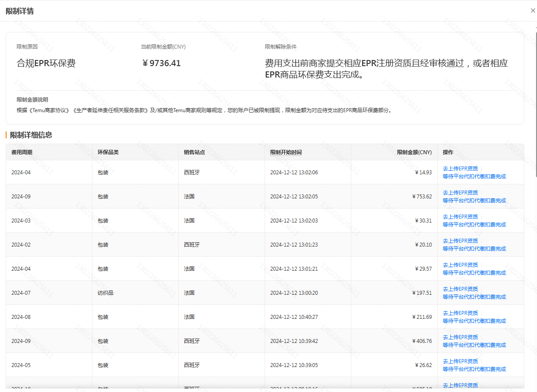Screen dimensions: 537x392
Task: Click the 2024-08 fee period cell
Action: point(21,317)
